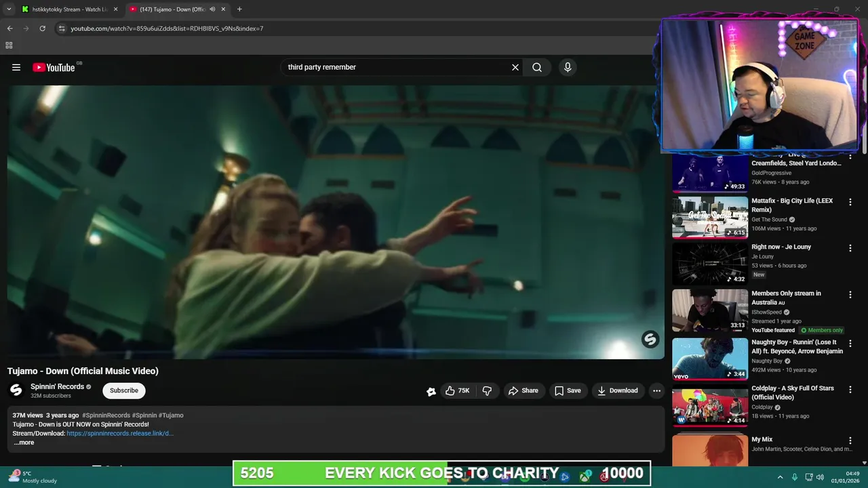Open the YouTube hamburger guide menu

16,67
